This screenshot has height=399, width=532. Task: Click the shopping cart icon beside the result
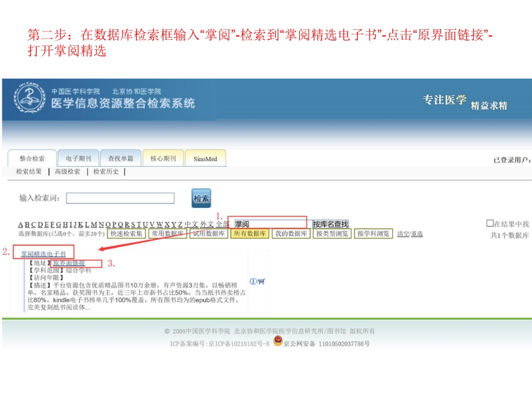pos(261,281)
